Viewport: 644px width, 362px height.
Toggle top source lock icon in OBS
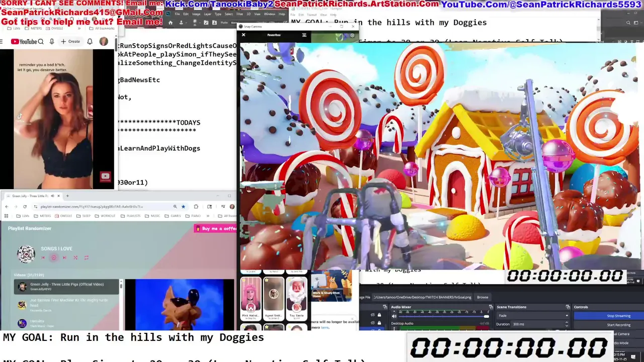click(x=379, y=315)
